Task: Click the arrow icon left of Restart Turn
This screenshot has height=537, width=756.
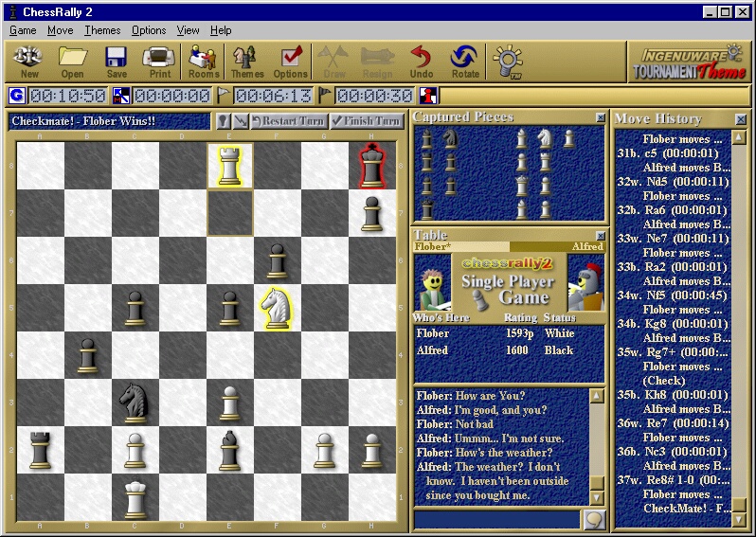Action: click(x=240, y=121)
